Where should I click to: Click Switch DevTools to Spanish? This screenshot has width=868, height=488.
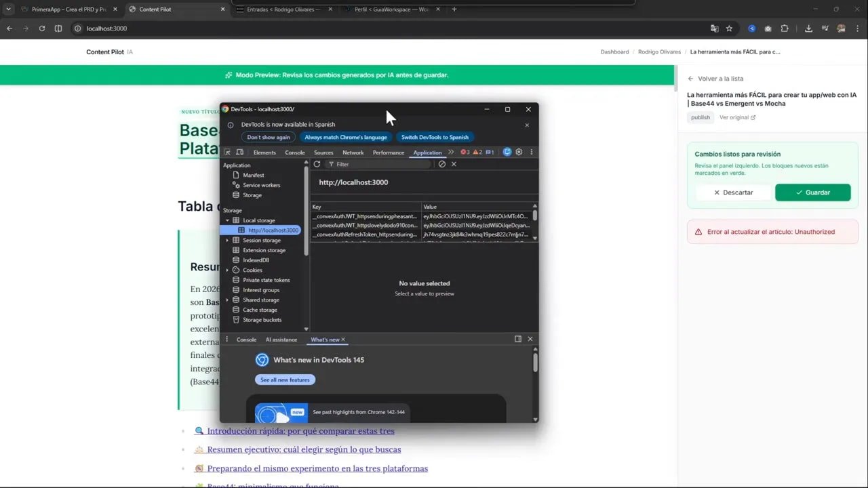click(x=435, y=137)
